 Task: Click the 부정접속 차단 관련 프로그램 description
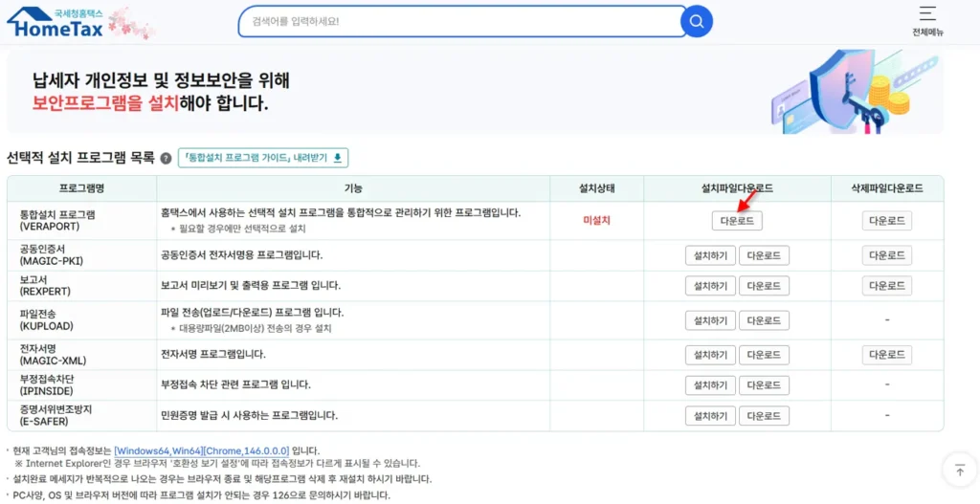click(236, 385)
